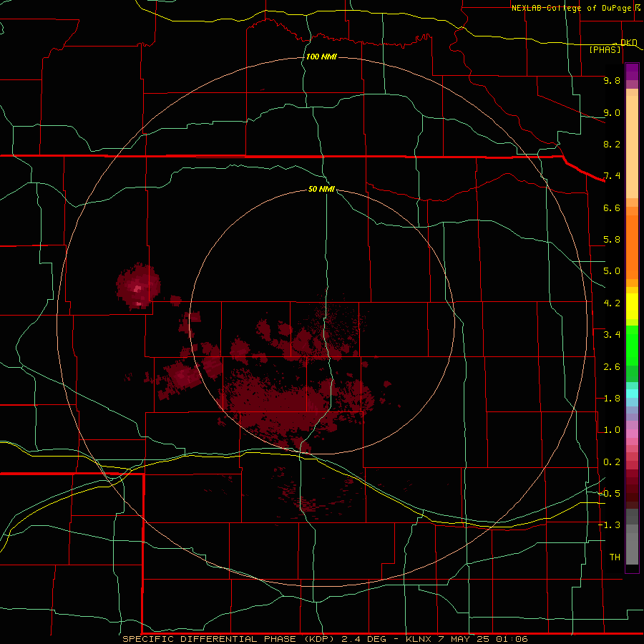
Task: Click the 01:06 timestamp in the caption
Action: click(x=512, y=639)
